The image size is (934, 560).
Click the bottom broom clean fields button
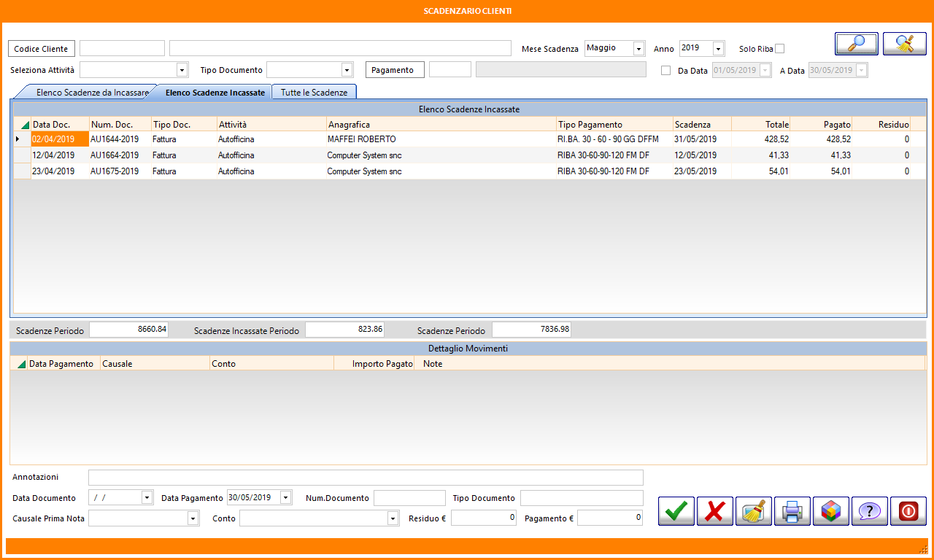(x=754, y=511)
